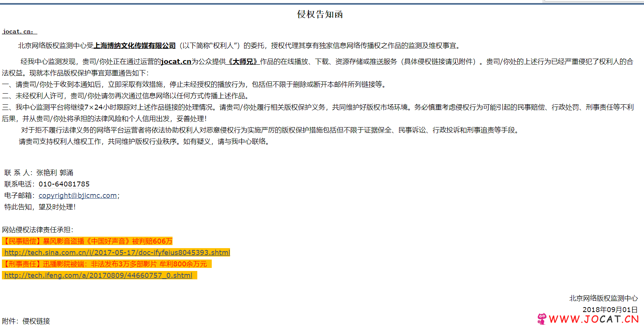Screen dimensions: 644x325
Task: Click the 北京网络版权监测中心 signature line
Action: point(603,298)
